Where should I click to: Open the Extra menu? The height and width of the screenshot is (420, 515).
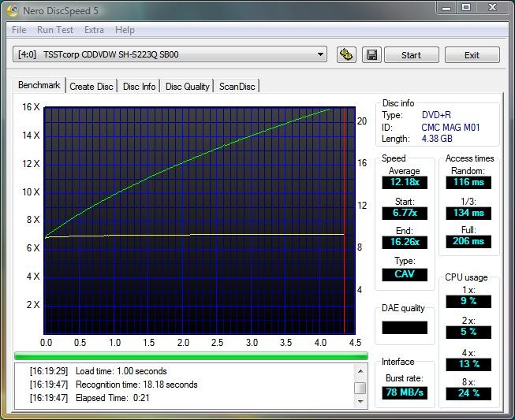pyautogui.click(x=94, y=30)
